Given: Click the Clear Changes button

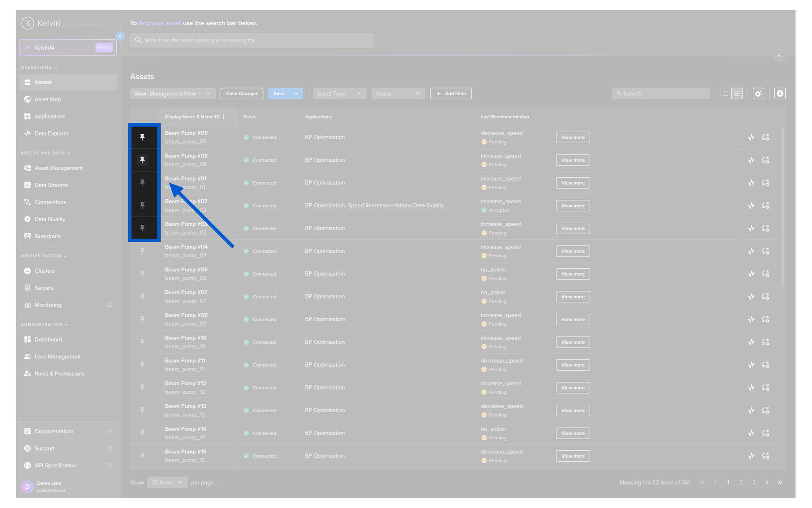Looking at the screenshot, I should click(x=242, y=94).
